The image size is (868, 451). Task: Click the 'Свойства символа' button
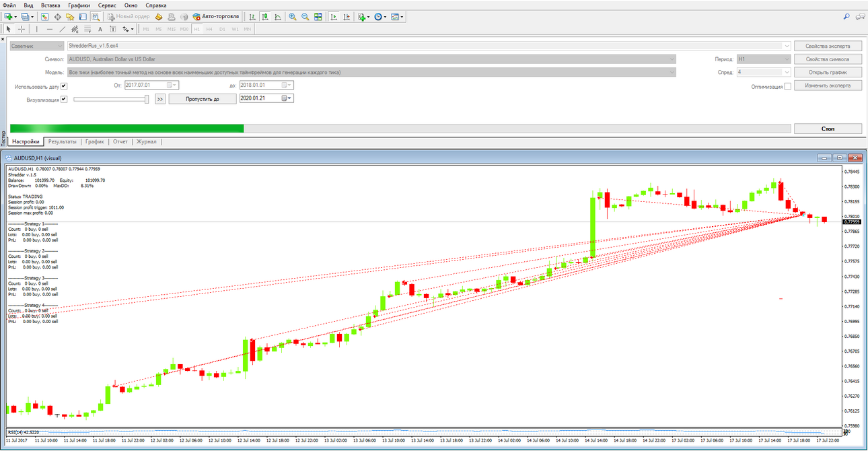coord(828,59)
